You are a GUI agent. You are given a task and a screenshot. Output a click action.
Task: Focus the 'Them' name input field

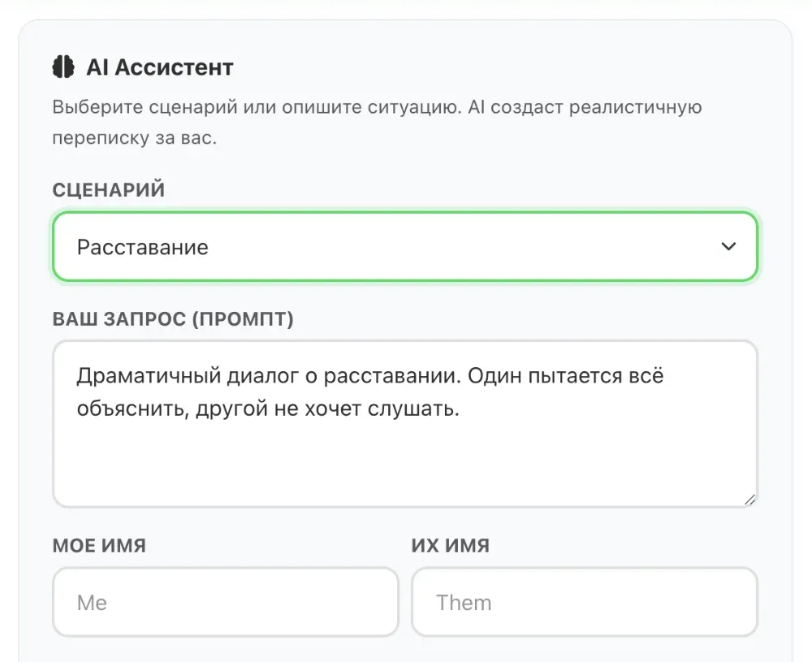tap(584, 602)
